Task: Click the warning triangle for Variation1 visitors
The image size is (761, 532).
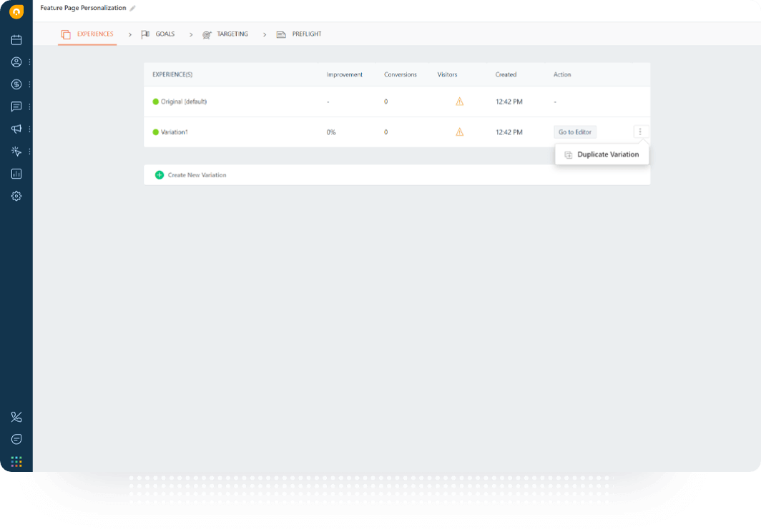Action: 458,132
